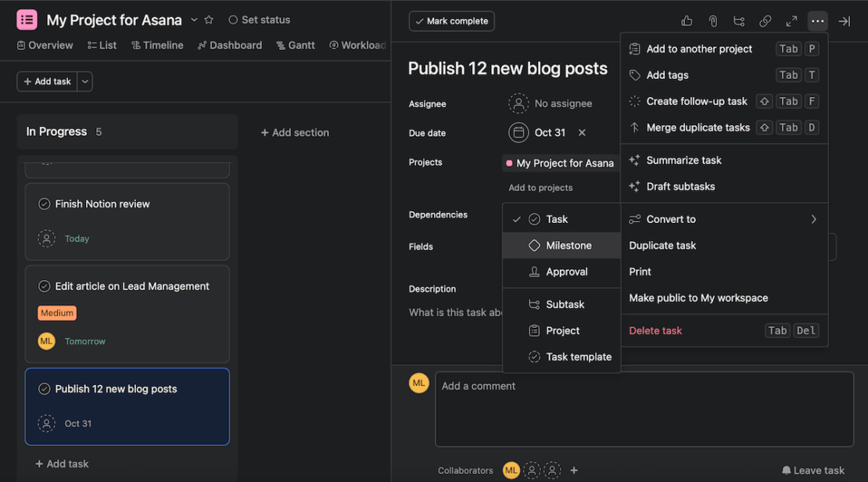Click the due date calendar icon
Viewport: 868px width, 482px height.
point(518,132)
